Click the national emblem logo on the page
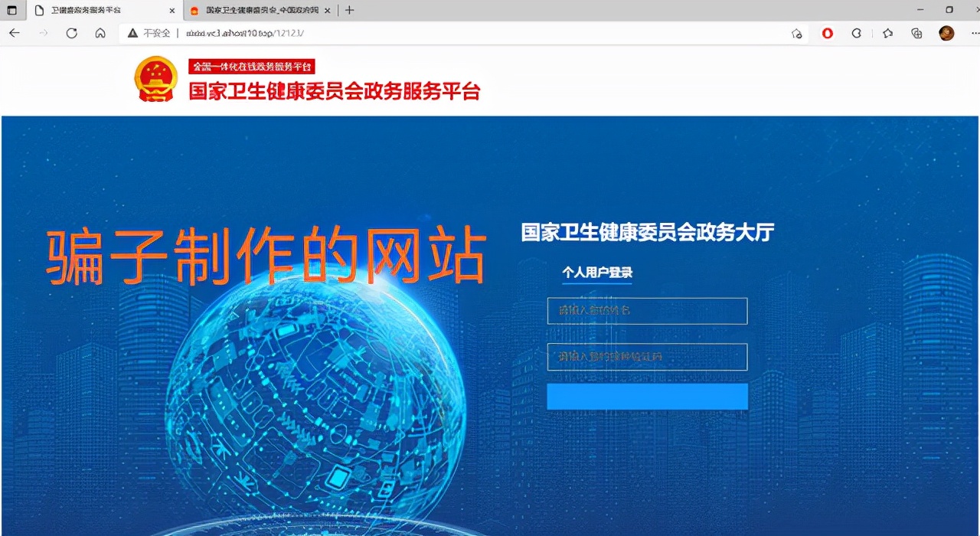The width and height of the screenshot is (980, 536). (x=155, y=80)
